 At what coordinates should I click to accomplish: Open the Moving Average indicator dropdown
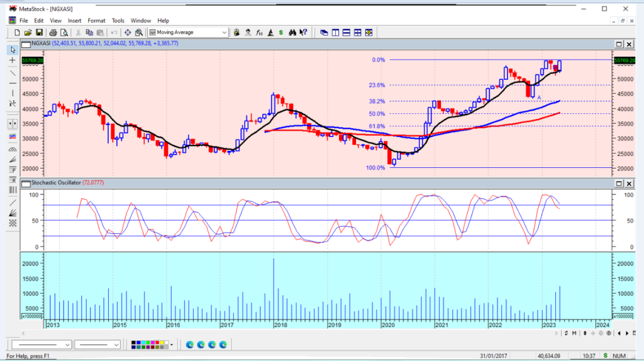[x=225, y=32]
